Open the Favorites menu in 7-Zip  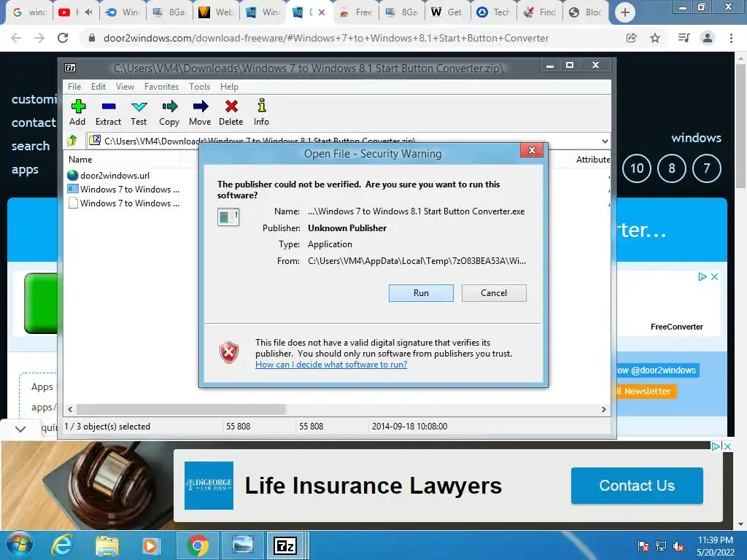click(x=161, y=87)
